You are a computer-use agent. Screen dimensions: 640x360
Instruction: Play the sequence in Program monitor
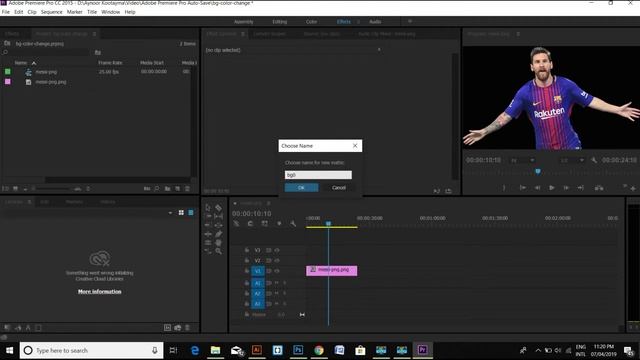pos(551,187)
